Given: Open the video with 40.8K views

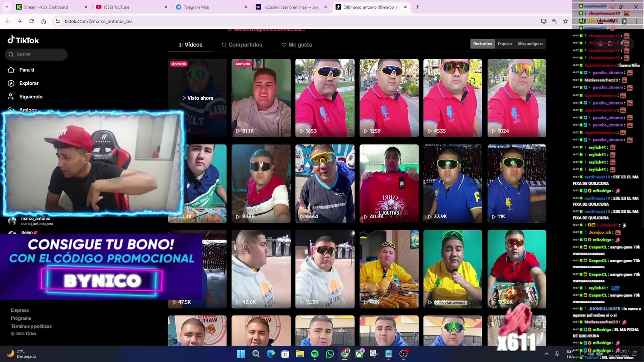Looking at the screenshot, I should click(x=389, y=184).
